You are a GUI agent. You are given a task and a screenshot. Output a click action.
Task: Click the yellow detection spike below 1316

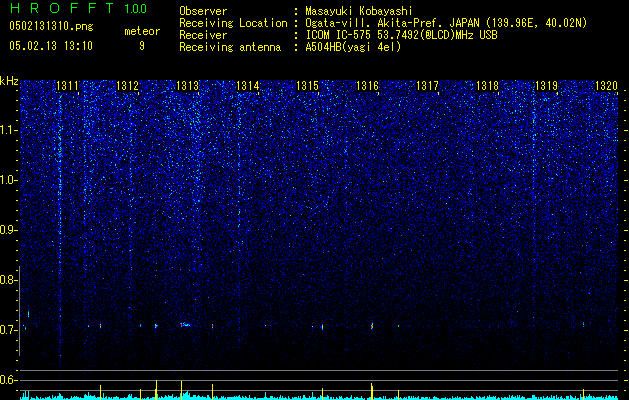(x=372, y=391)
